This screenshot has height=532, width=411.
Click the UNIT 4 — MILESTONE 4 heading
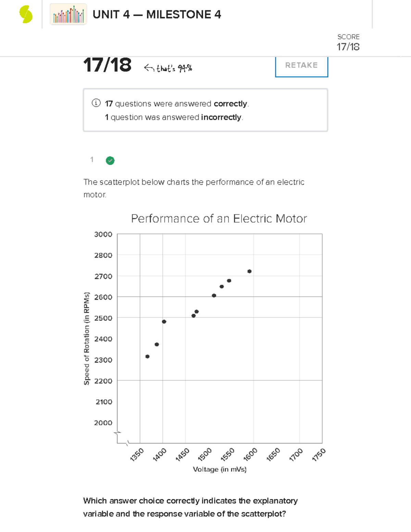157,15
